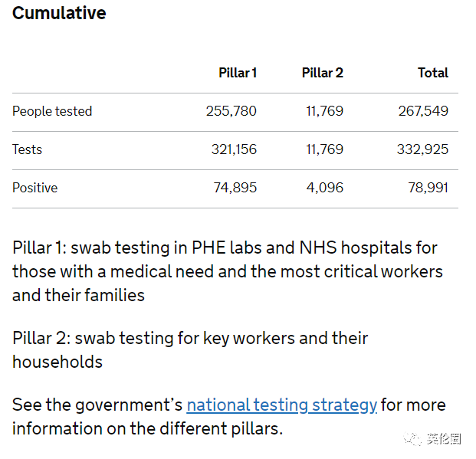Click the Positive row label

35,188
